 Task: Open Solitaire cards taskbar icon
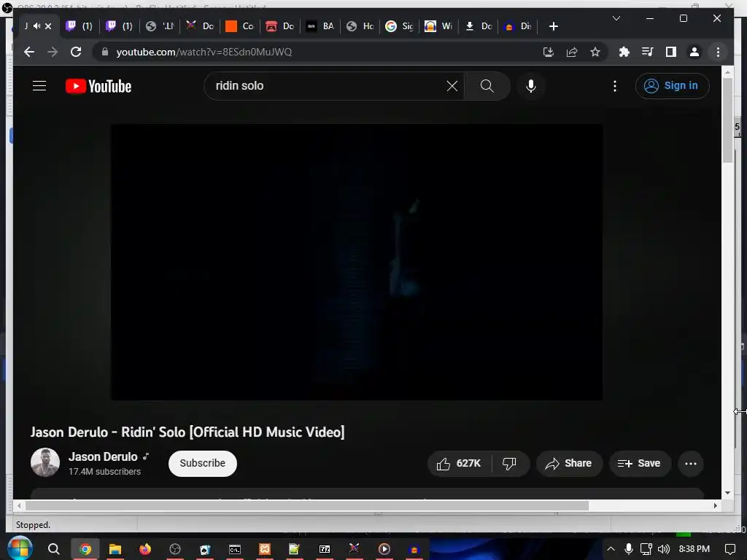pos(205,549)
